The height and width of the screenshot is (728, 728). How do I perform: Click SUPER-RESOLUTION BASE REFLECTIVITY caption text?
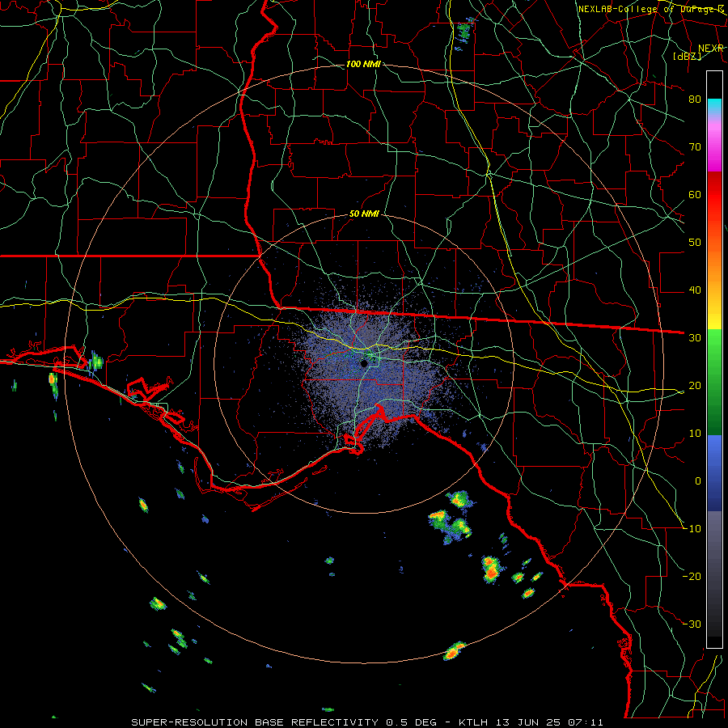[255, 722]
